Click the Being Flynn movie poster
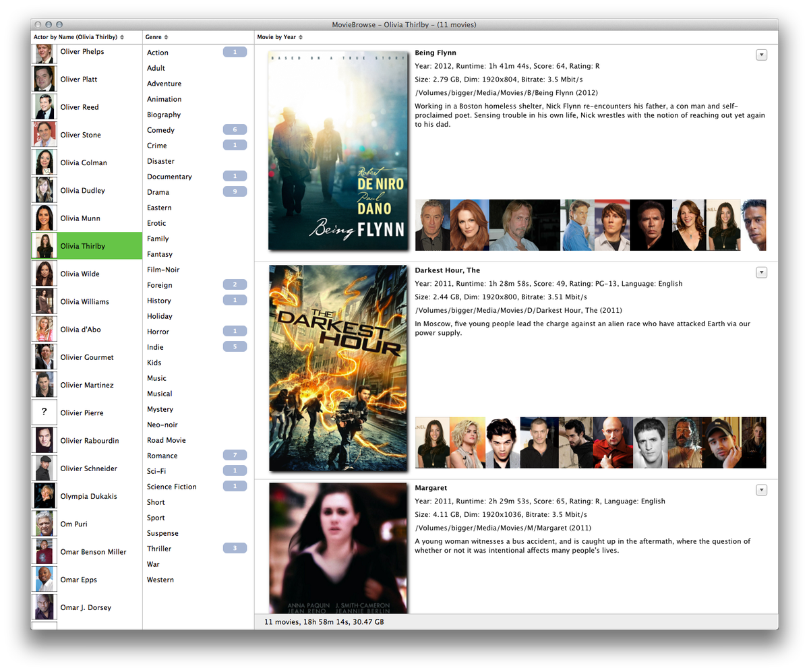This screenshot has height=672, width=809. [338, 150]
